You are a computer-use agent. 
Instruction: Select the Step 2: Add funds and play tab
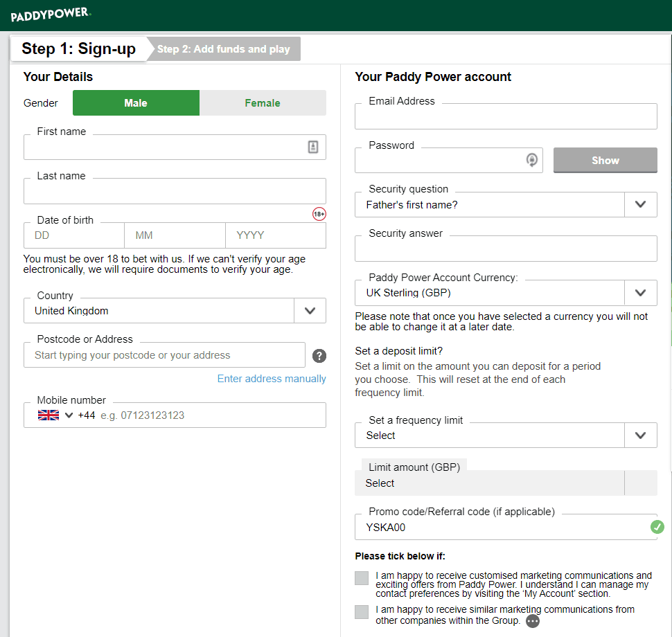224,49
